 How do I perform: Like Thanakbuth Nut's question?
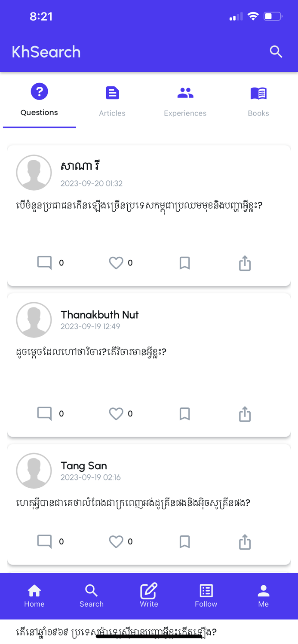click(x=116, y=413)
